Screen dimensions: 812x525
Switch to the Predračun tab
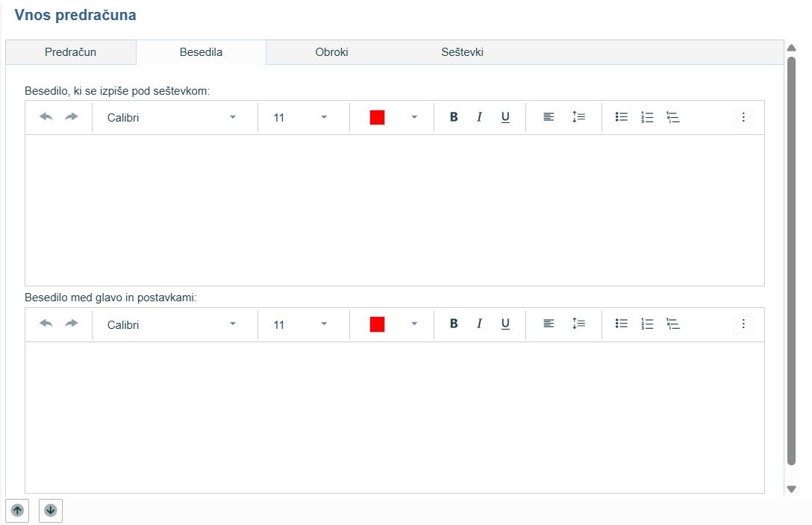click(x=70, y=52)
